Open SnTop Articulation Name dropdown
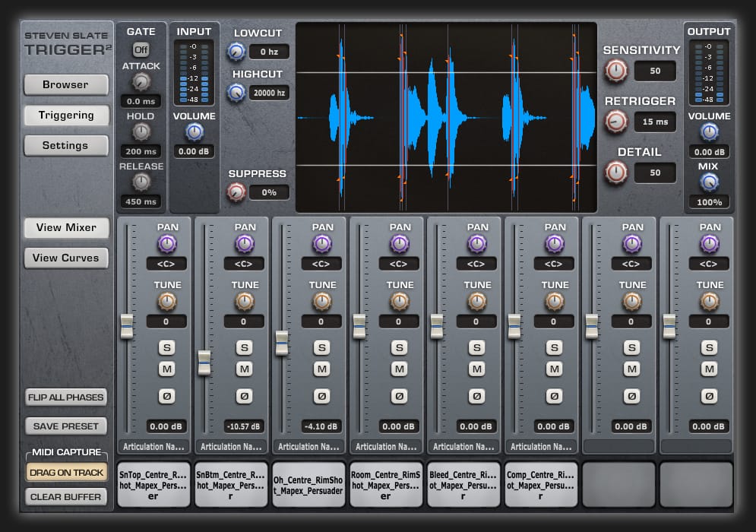The image size is (756, 532). tap(153, 447)
